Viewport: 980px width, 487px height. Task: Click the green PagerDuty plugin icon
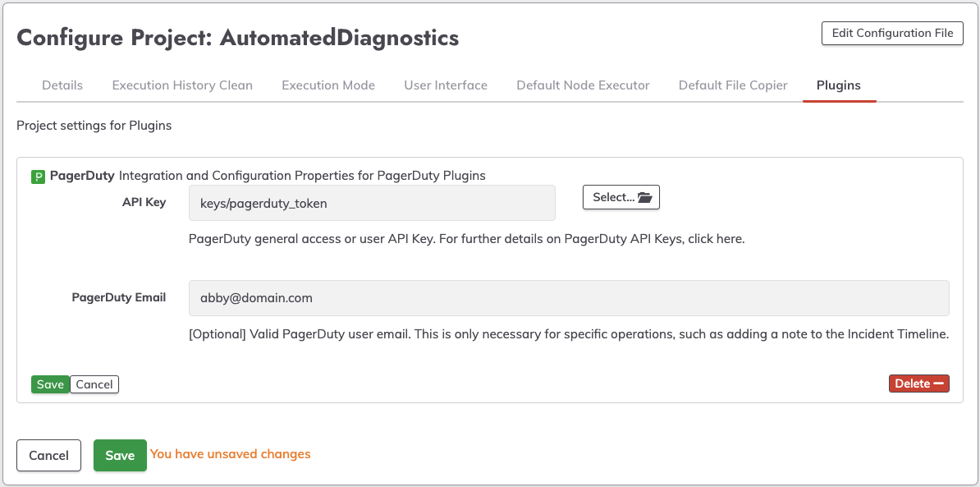[38, 177]
